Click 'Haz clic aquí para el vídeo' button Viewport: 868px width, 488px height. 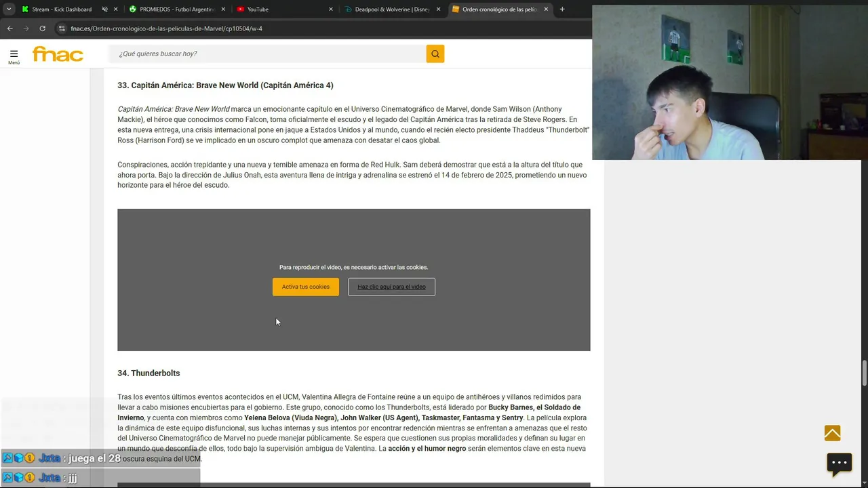(x=391, y=287)
